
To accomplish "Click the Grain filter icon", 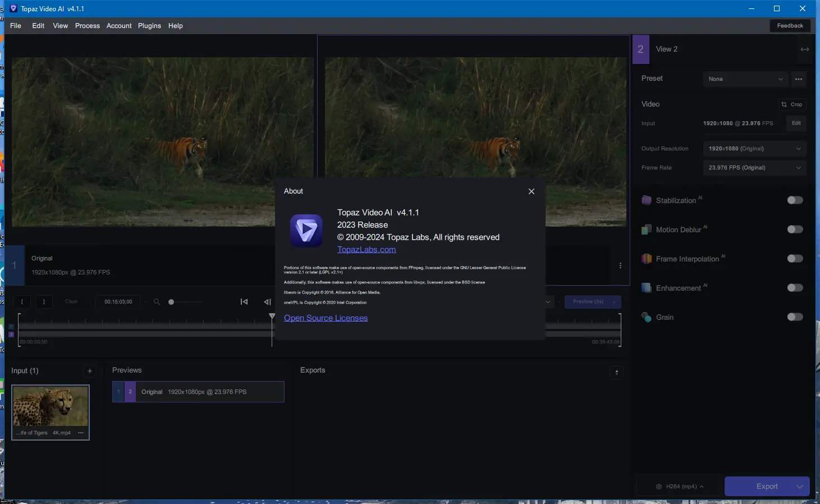I will [647, 317].
